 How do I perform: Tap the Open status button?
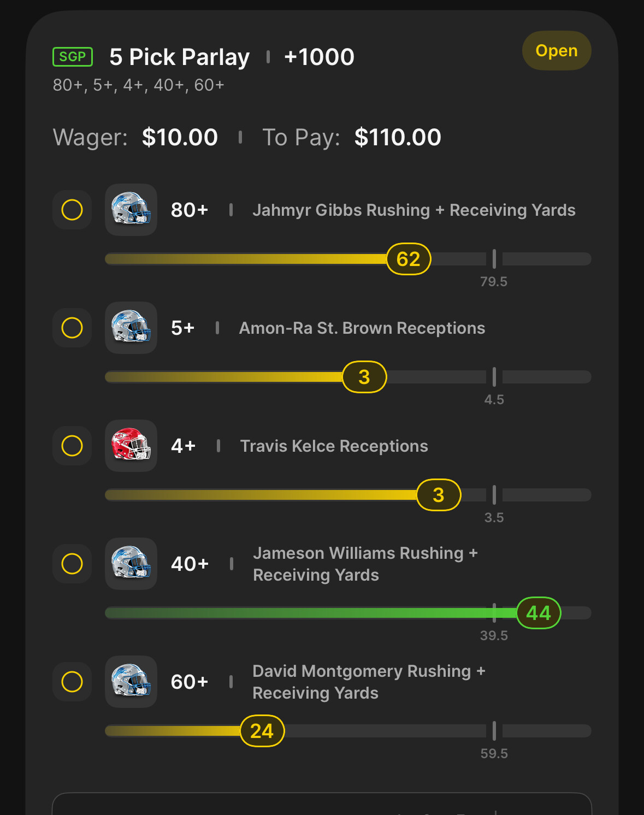(556, 51)
